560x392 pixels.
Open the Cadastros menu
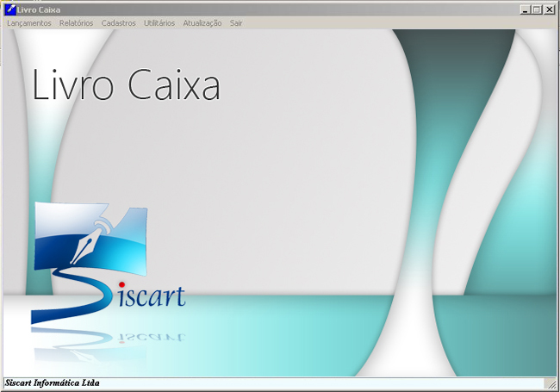(119, 23)
